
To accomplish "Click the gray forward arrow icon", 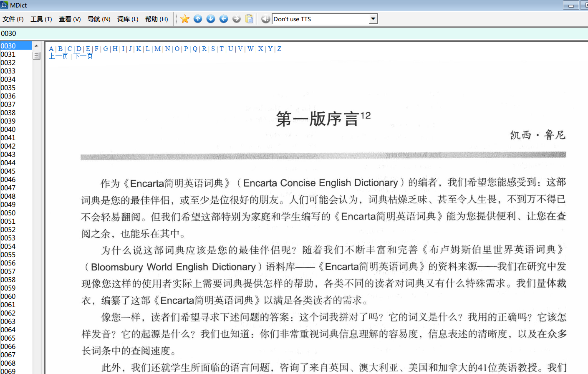I will [237, 19].
